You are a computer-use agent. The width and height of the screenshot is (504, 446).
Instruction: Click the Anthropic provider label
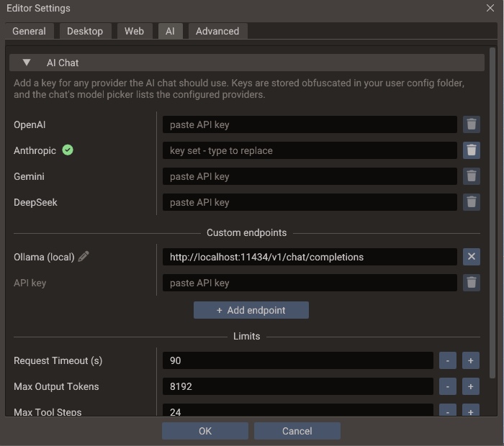35,150
